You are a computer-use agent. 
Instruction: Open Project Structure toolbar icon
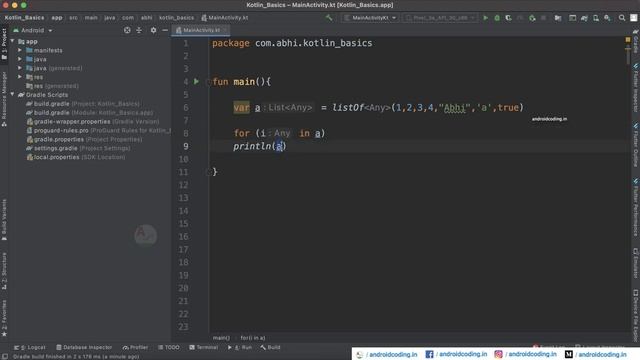[x=558, y=18]
